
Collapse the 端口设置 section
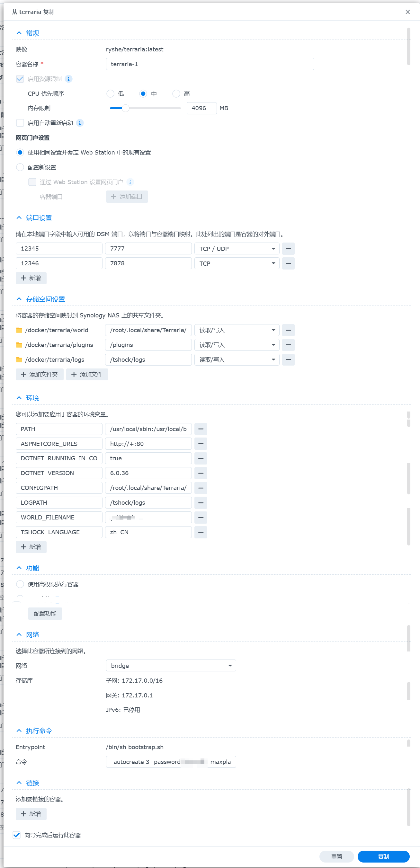click(x=19, y=218)
